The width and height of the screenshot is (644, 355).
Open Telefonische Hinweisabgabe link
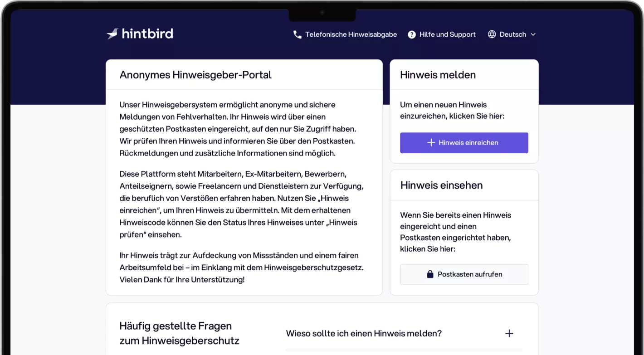tap(345, 34)
